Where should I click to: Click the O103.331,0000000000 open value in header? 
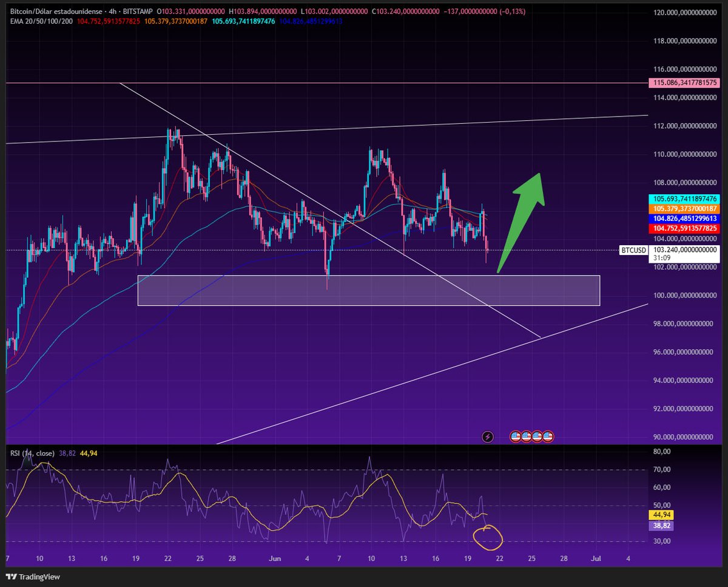coord(190,12)
